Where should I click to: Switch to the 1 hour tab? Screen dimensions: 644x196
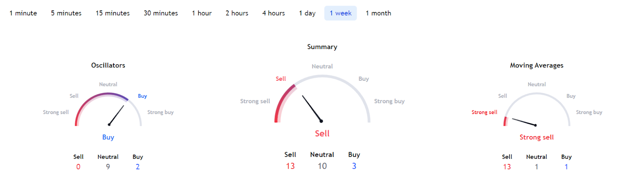pyautogui.click(x=202, y=13)
